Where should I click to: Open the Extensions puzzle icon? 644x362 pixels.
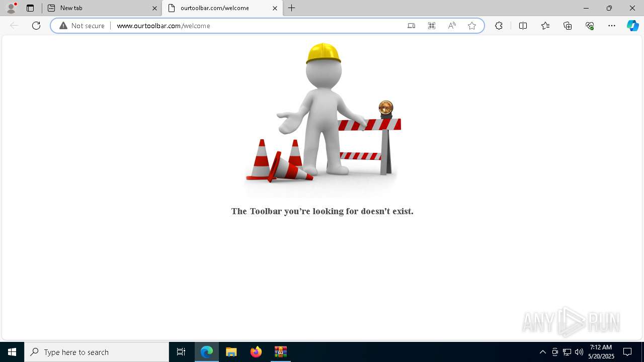tap(499, 26)
